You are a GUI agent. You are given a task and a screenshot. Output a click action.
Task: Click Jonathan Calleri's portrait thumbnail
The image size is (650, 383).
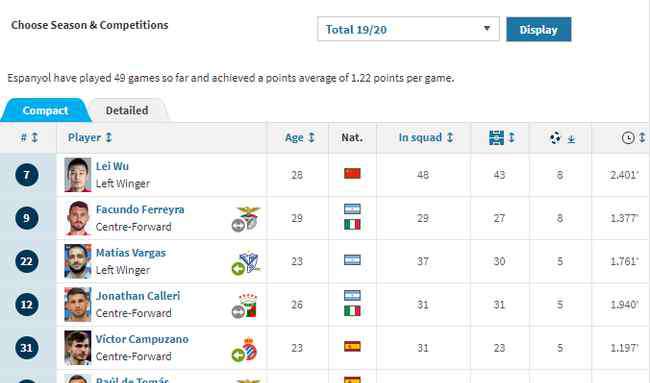pos(78,305)
